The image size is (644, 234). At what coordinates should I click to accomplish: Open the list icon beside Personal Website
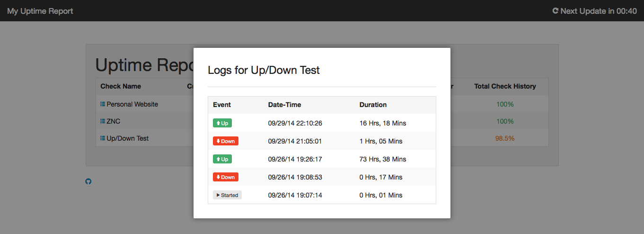coord(103,104)
